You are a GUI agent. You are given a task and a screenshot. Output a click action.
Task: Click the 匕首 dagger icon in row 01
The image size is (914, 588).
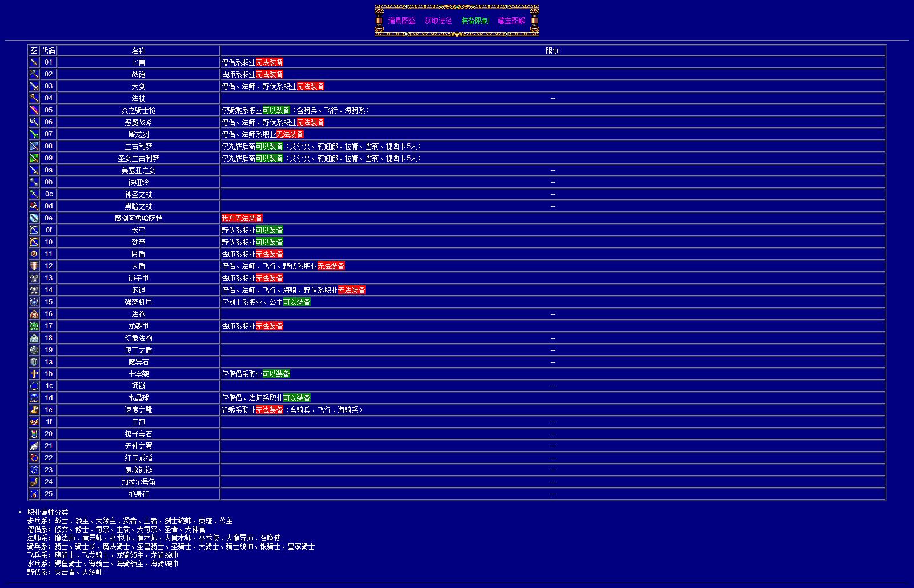pos(34,62)
